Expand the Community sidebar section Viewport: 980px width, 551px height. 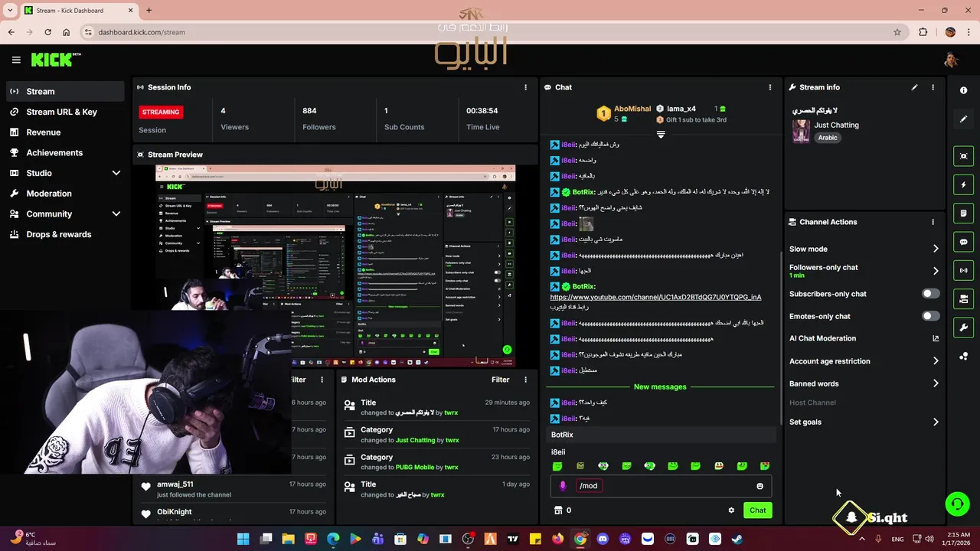(x=116, y=214)
